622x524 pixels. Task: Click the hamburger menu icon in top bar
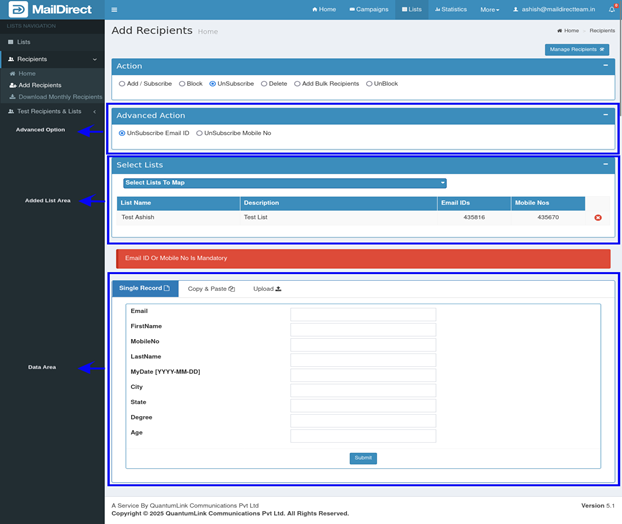[114, 9]
